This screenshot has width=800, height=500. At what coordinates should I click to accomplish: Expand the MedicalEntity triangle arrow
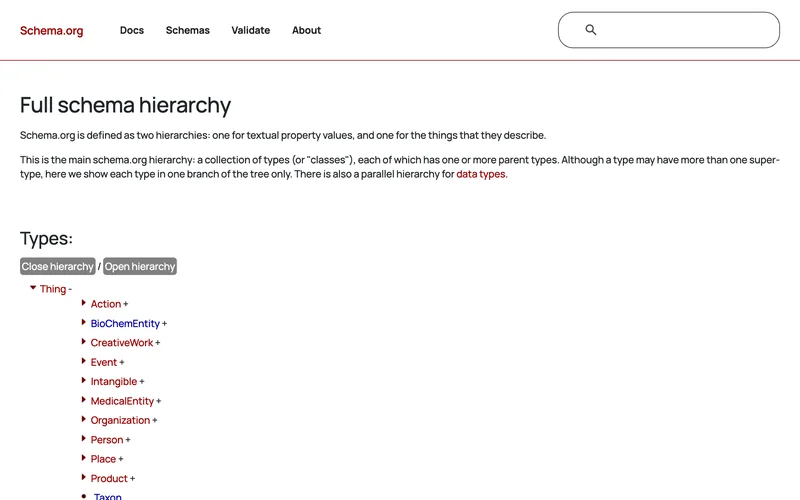[84, 399]
